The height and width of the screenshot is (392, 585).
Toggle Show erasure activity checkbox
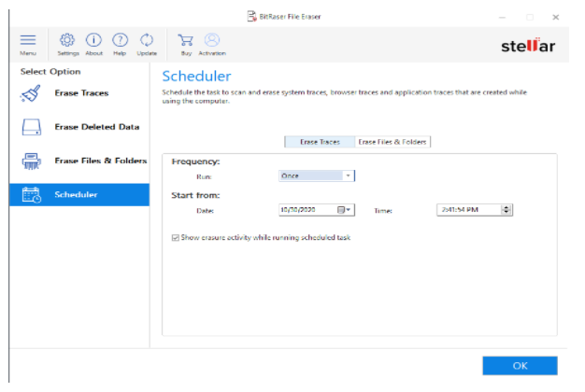pos(176,238)
